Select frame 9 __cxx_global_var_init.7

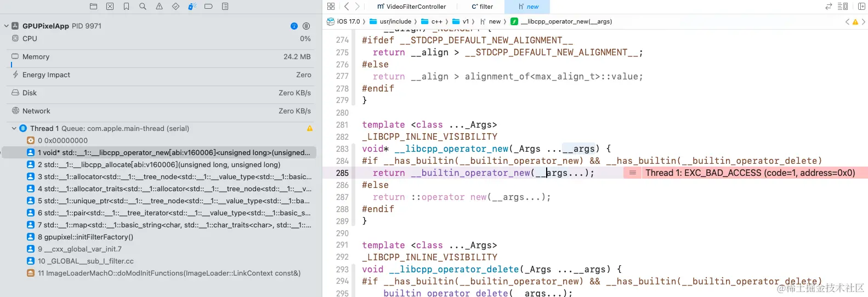pos(161,249)
